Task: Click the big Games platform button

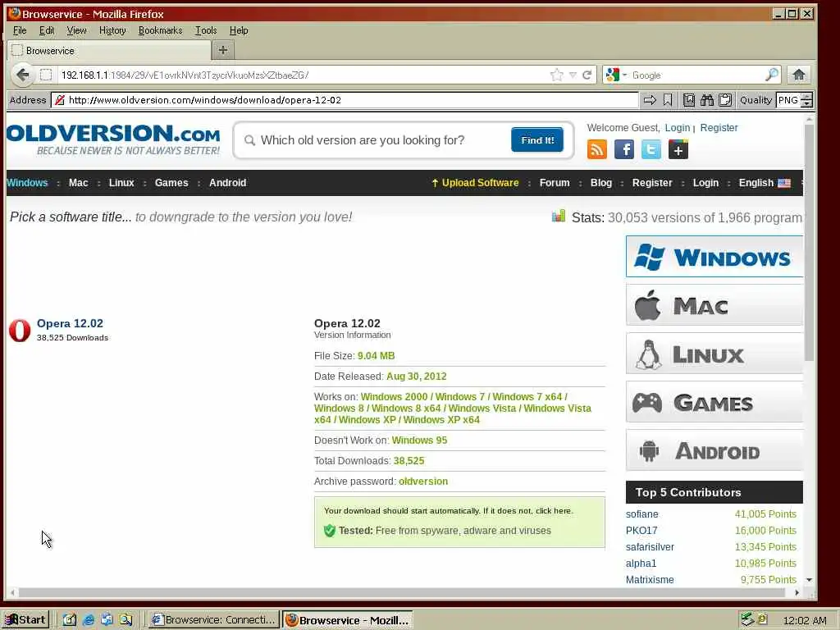Action: 714,402
